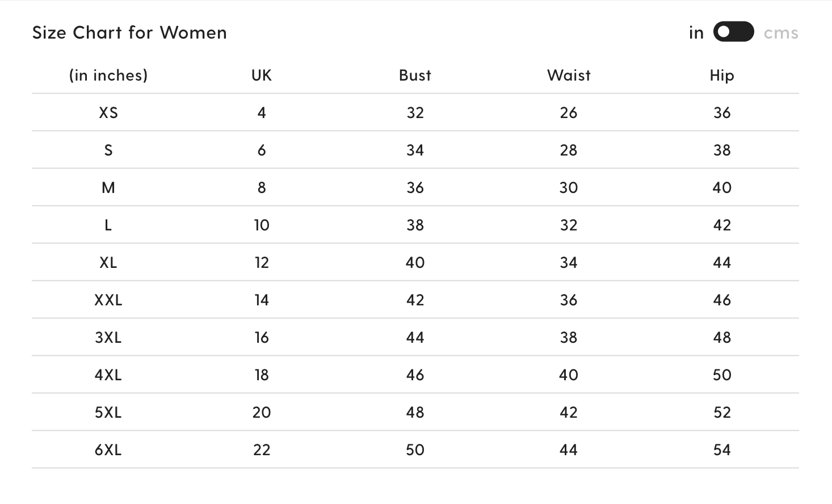832x504 pixels.
Task: Select the 4XL size row label
Action: (x=108, y=375)
